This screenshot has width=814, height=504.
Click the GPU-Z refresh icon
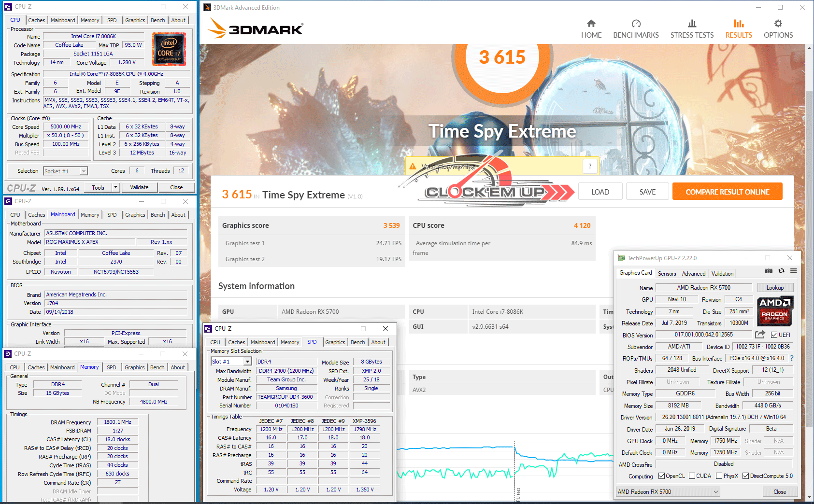[781, 271]
